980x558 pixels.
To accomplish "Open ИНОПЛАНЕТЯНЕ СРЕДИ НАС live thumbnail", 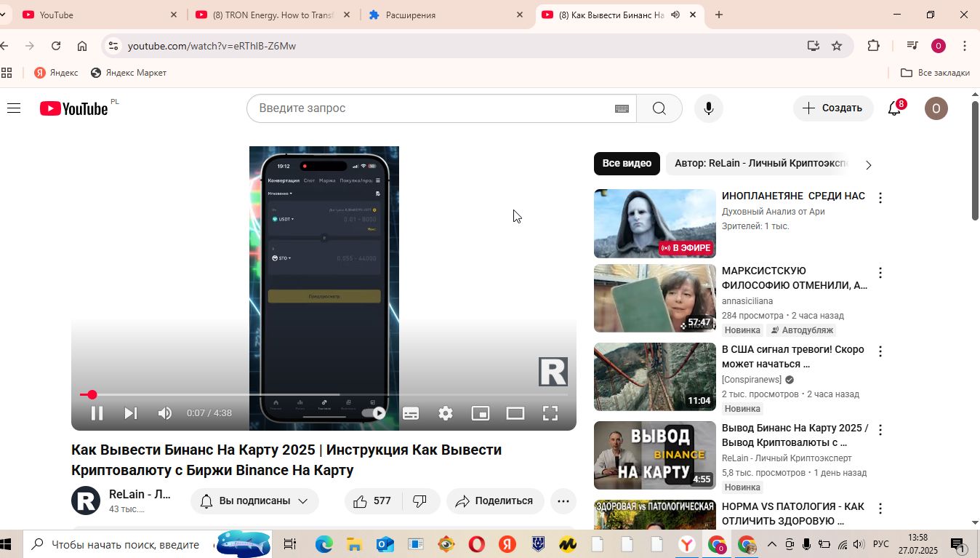I will (x=655, y=223).
